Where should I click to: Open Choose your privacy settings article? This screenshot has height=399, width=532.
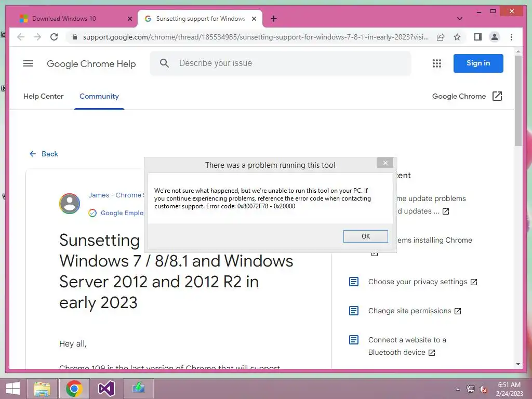[422, 282]
